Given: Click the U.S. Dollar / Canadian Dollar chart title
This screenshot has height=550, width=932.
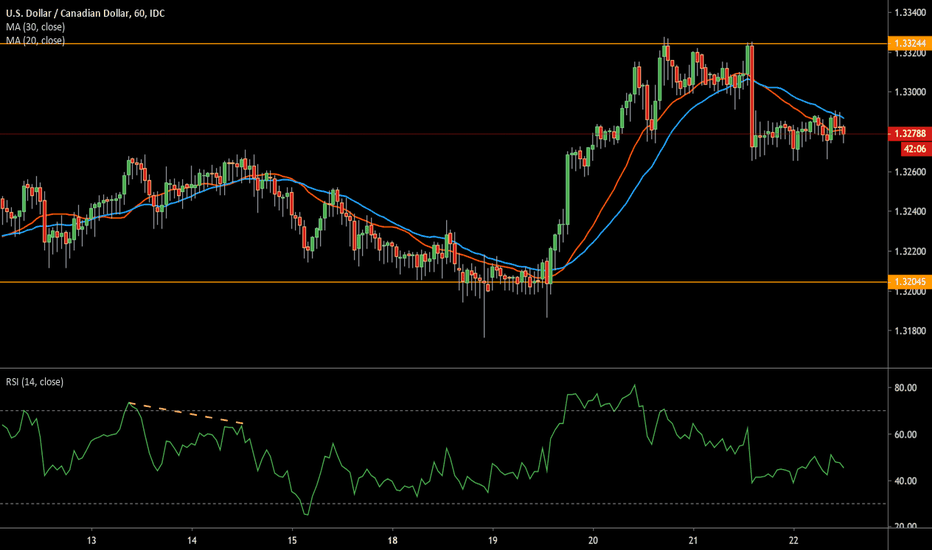Looking at the screenshot, I should coord(95,12).
